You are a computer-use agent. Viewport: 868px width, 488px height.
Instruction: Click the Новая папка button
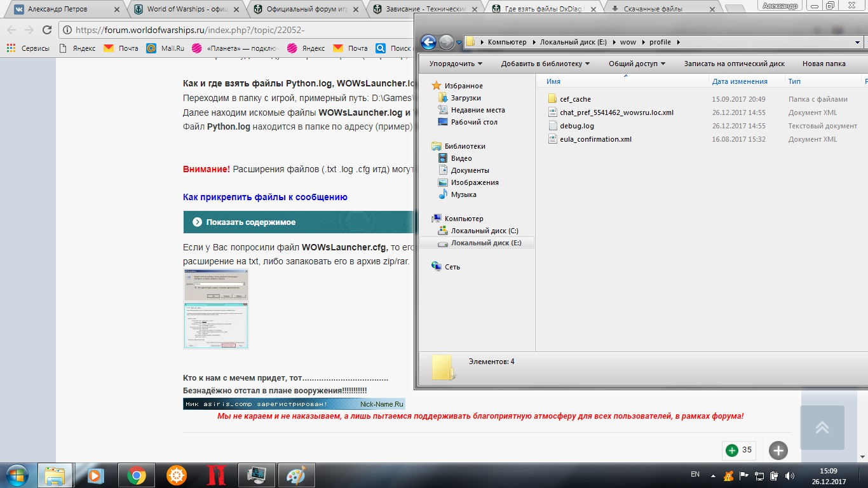[x=824, y=64]
